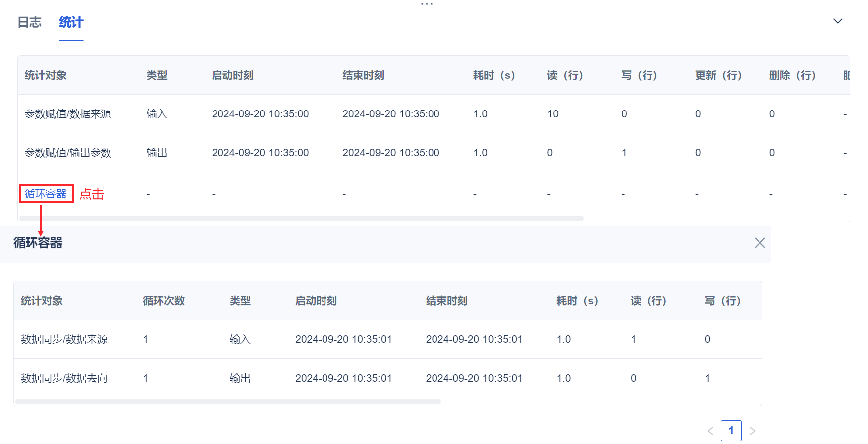Click the 参数赋值/输出参数 row
This screenshot has height=444, width=868.
tap(68, 153)
